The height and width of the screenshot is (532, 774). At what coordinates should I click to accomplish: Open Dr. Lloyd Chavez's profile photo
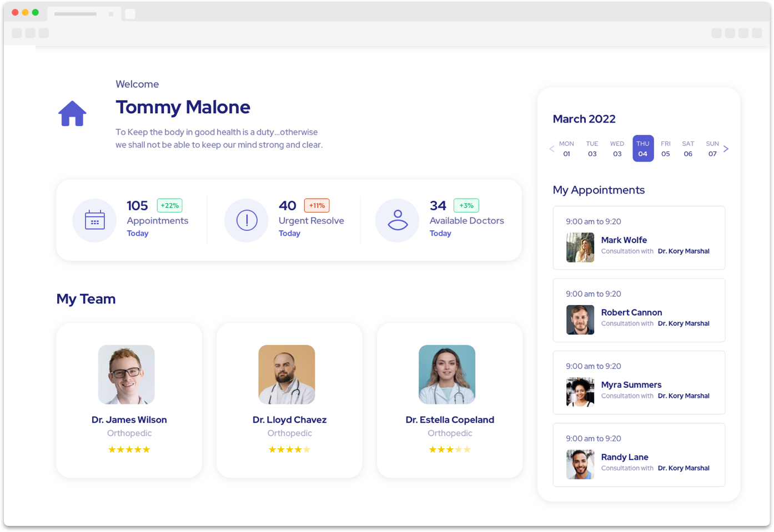coord(287,374)
